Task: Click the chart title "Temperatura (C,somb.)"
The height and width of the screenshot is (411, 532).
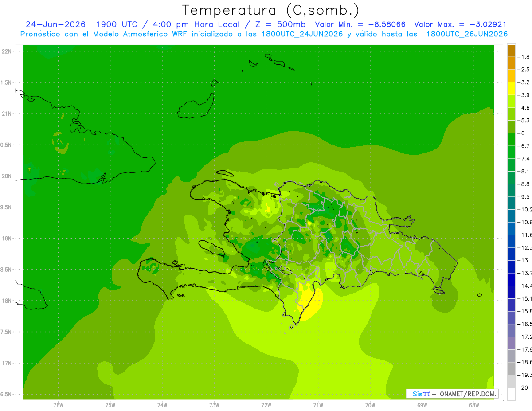Action: click(x=270, y=11)
